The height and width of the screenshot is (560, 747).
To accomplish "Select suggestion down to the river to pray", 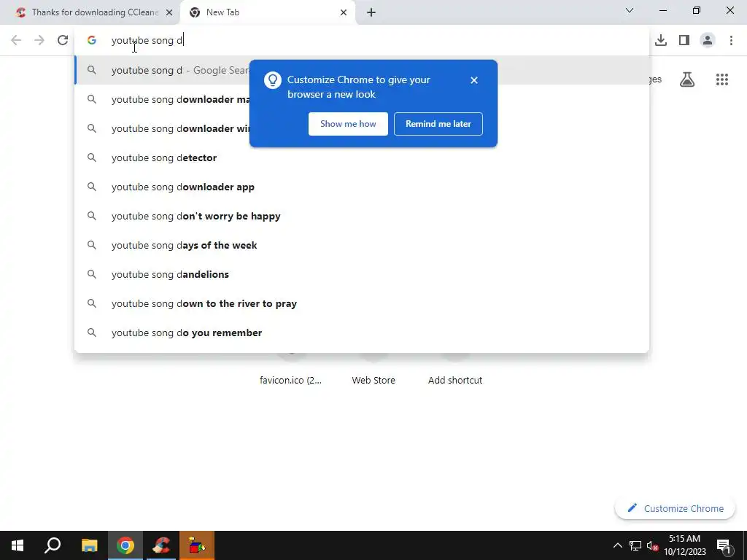I will click(362, 303).
